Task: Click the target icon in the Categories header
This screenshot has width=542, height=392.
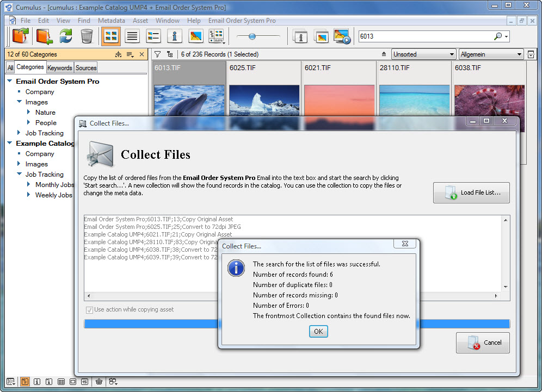Action: click(118, 54)
